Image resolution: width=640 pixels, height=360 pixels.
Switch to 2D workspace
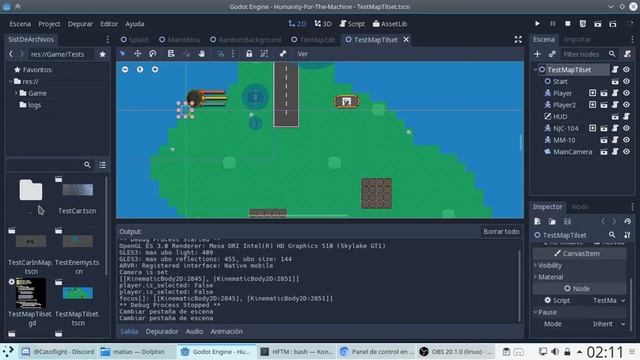297,24
